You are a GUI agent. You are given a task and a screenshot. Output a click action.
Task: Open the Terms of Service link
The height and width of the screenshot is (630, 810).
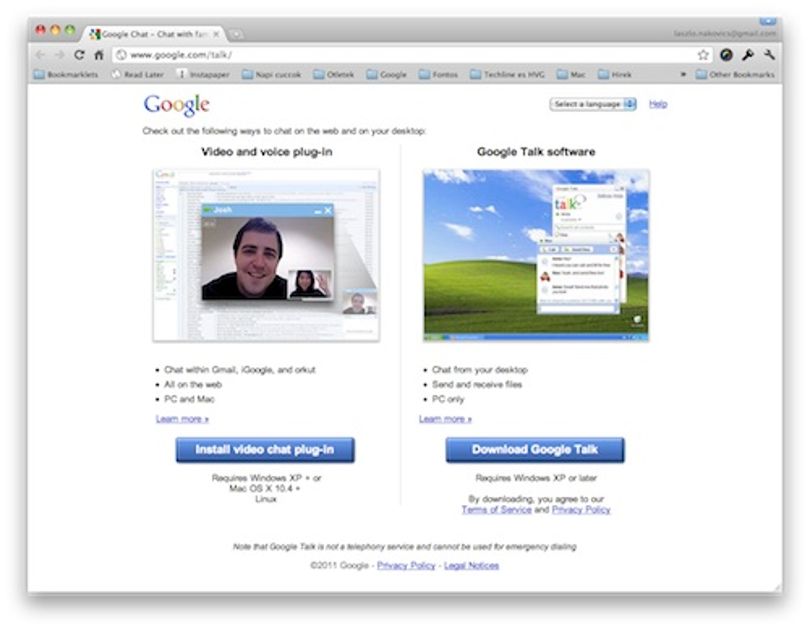[x=496, y=510]
